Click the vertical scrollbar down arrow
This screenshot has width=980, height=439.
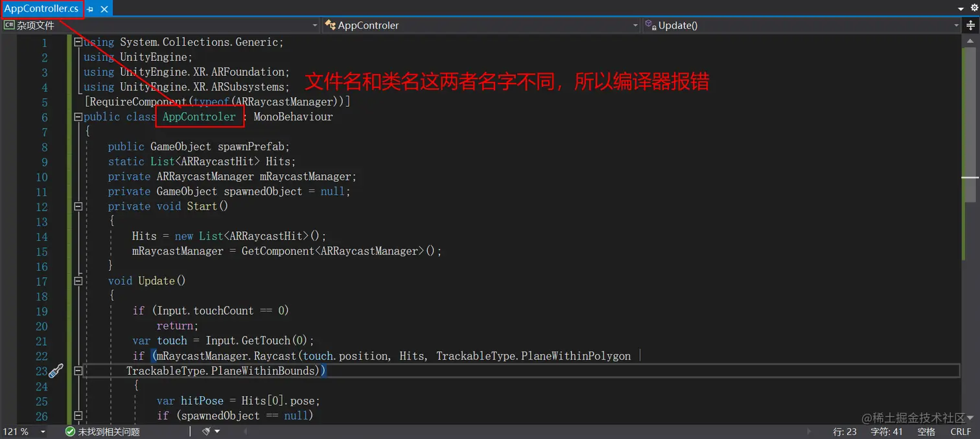coord(970,418)
